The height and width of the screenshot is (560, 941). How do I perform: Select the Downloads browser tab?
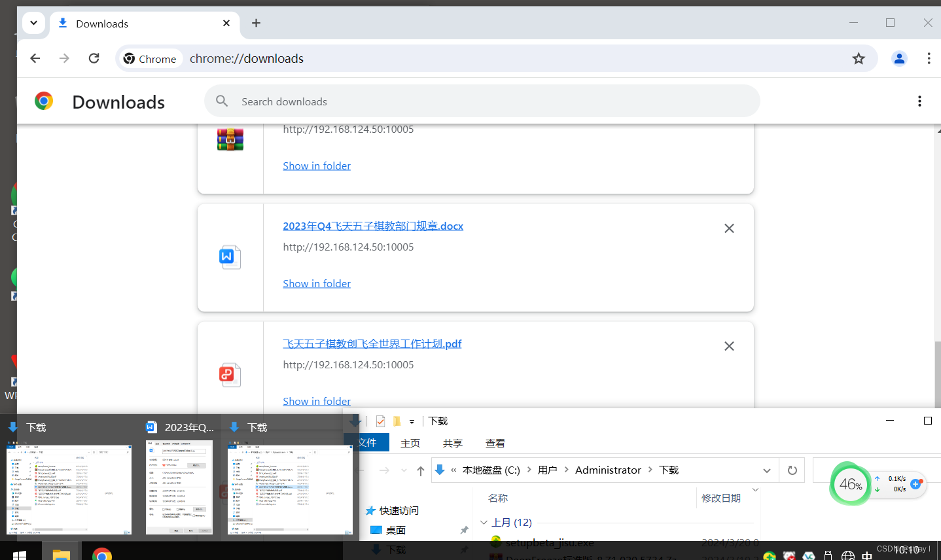pyautogui.click(x=143, y=24)
